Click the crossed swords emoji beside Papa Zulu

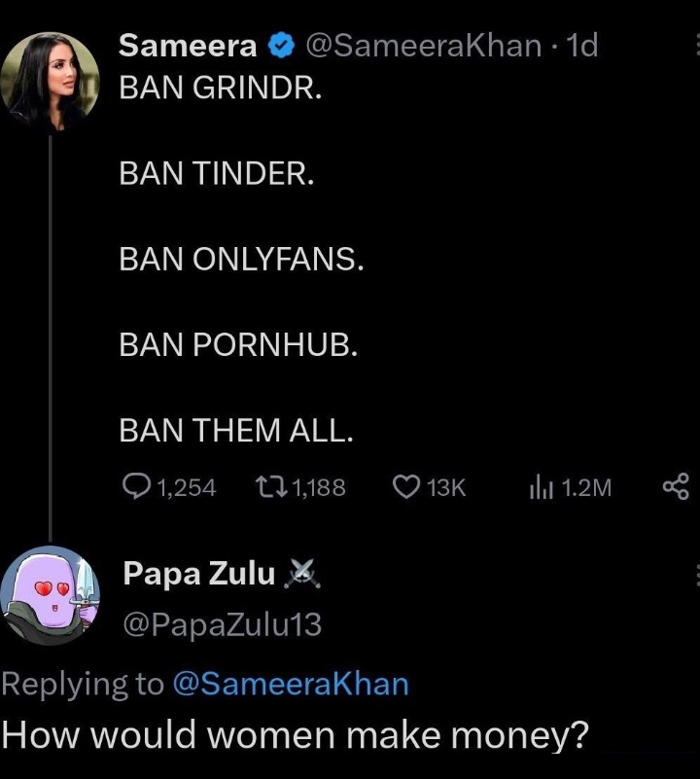pyautogui.click(x=299, y=576)
